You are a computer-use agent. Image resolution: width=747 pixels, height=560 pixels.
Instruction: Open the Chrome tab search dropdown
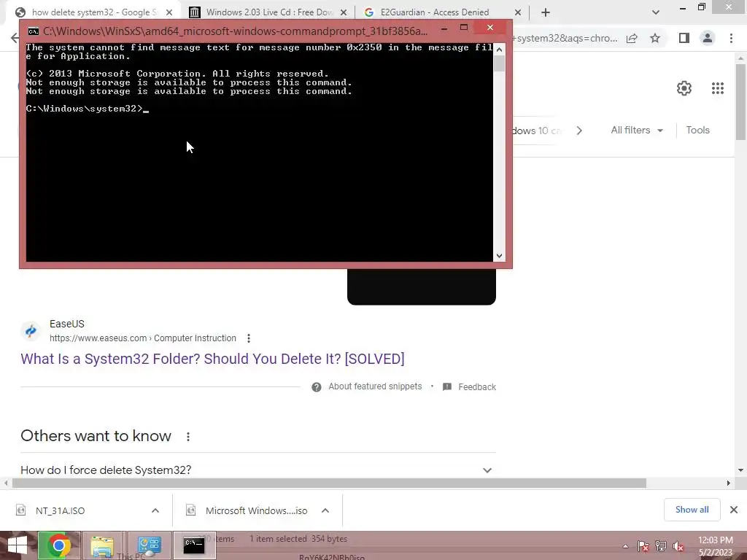click(656, 12)
